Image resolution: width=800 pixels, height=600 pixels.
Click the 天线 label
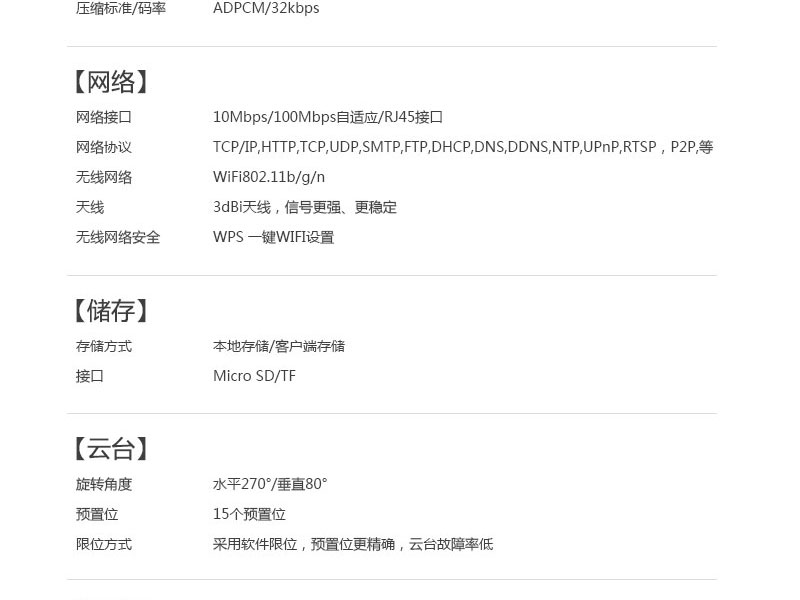[x=90, y=207]
